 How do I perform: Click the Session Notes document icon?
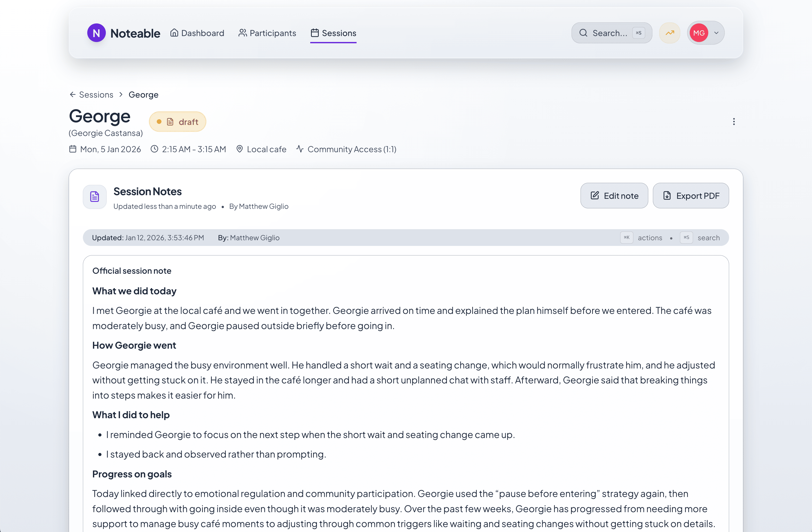pyautogui.click(x=94, y=196)
